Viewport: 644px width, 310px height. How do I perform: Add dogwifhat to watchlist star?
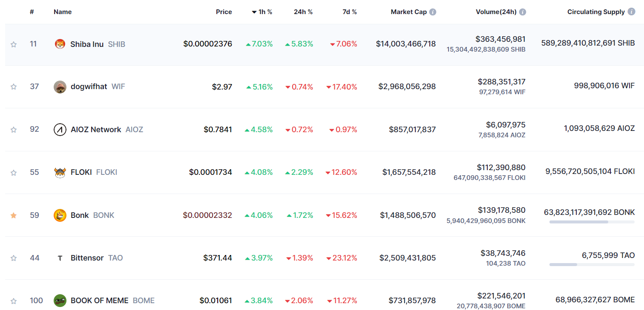pyautogui.click(x=14, y=87)
